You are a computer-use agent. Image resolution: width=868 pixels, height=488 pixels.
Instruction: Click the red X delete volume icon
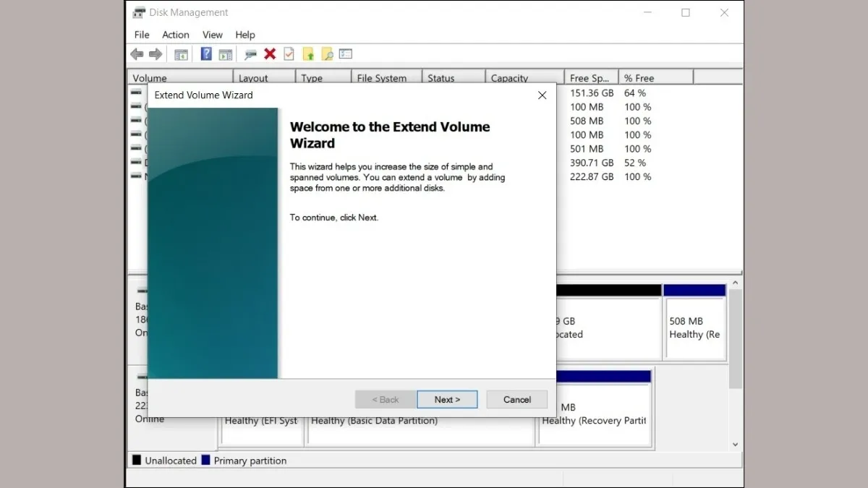270,54
